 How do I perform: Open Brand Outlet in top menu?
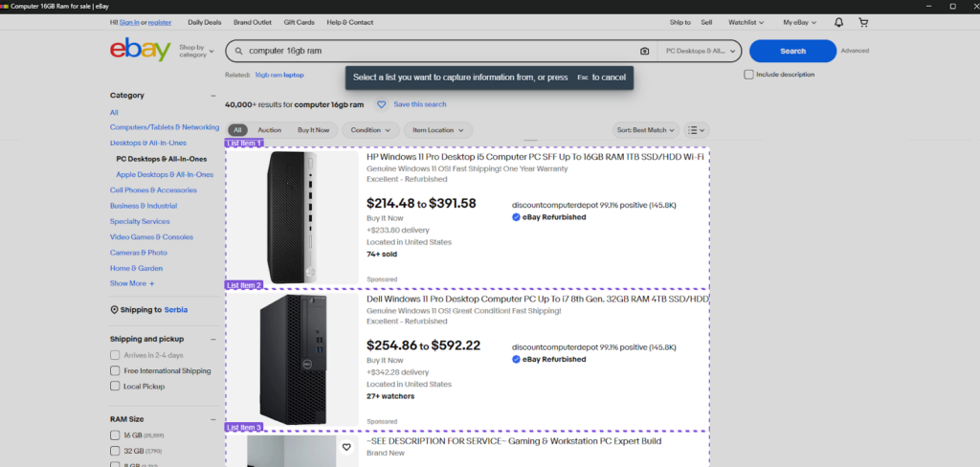[x=253, y=23]
